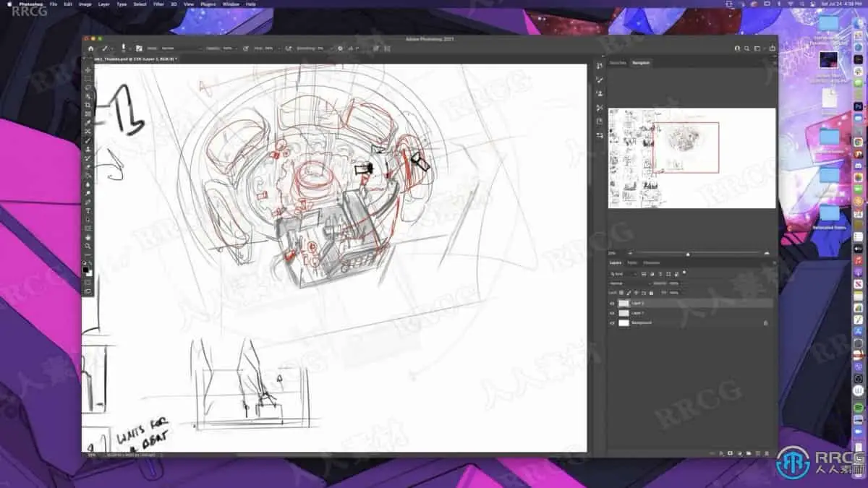The height and width of the screenshot is (488, 868).
Task: Select the Move tool
Action: pyautogui.click(x=88, y=69)
